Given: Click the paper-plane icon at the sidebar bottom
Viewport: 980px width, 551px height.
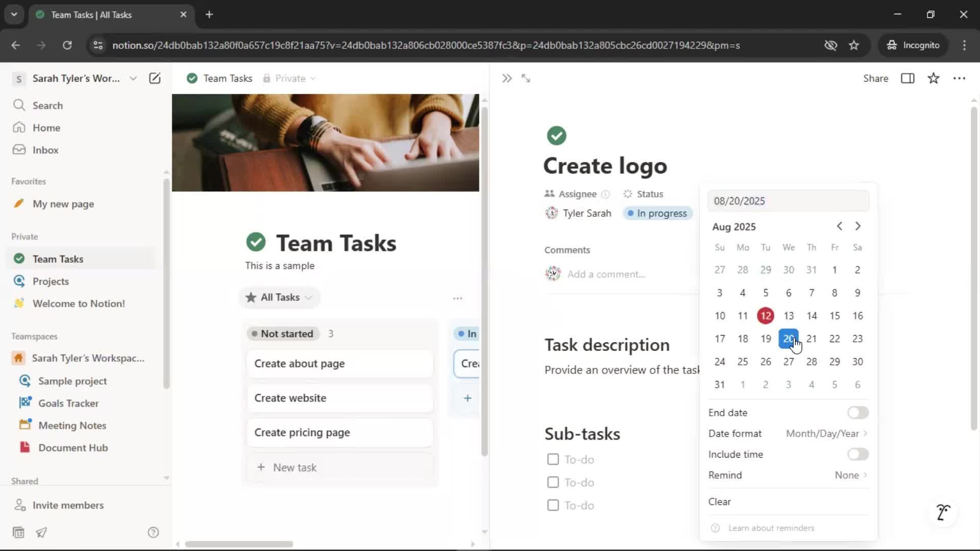Looking at the screenshot, I should pos(41,533).
